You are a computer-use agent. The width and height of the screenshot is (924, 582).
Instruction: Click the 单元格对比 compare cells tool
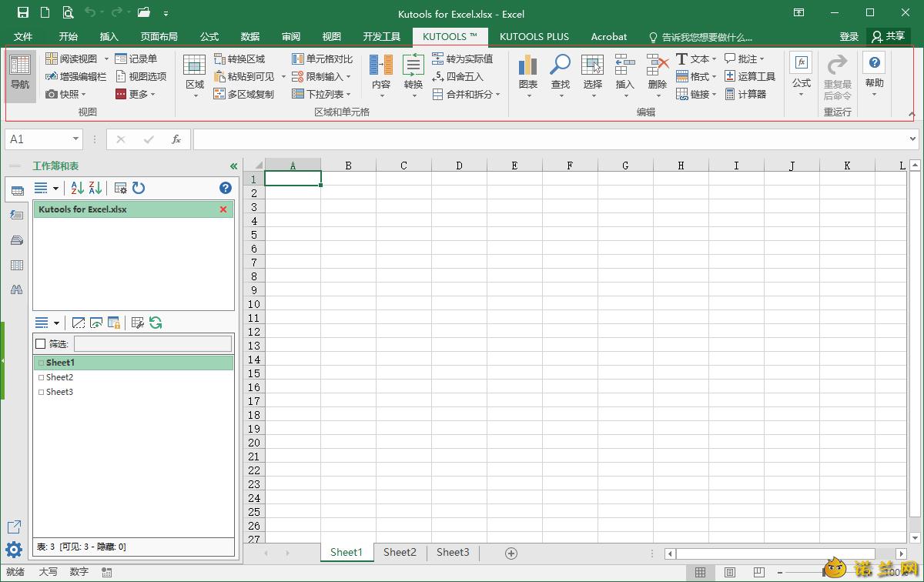(x=322, y=59)
